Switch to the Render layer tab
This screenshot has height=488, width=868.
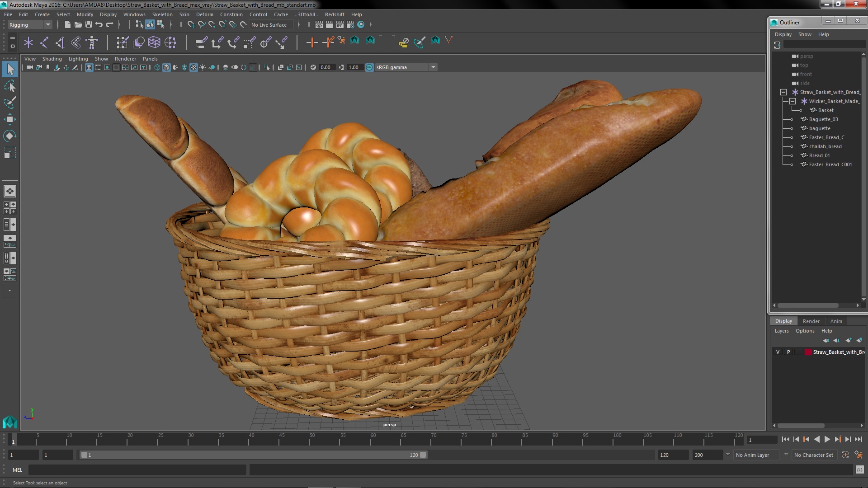point(811,321)
